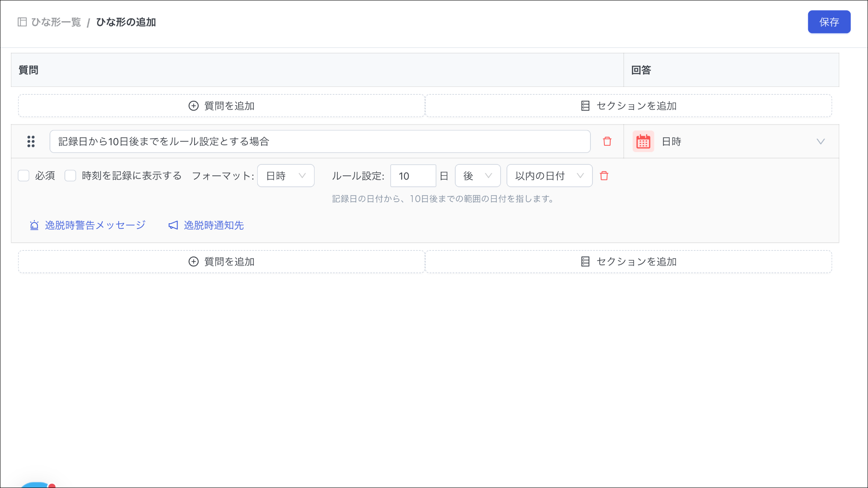Expand the 以内の日付 dropdown
Viewport: 868px width, 488px height.
[549, 176]
